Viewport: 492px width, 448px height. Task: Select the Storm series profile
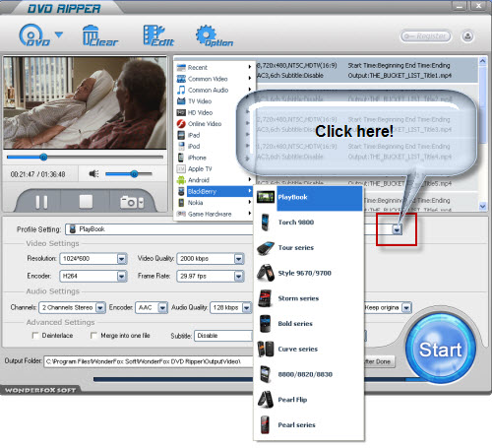point(309,298)
